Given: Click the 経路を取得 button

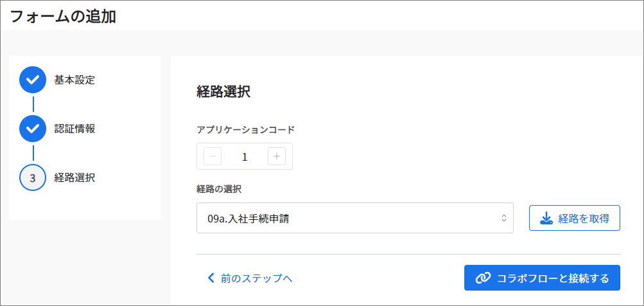Looking at the screenshot, I should click(574, 218).
